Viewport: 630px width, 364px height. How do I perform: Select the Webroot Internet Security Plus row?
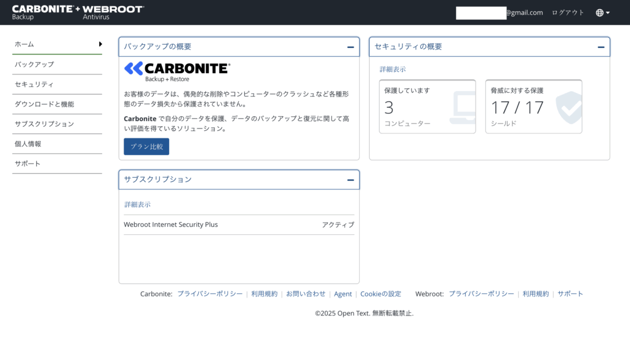[x=239, y=224]
